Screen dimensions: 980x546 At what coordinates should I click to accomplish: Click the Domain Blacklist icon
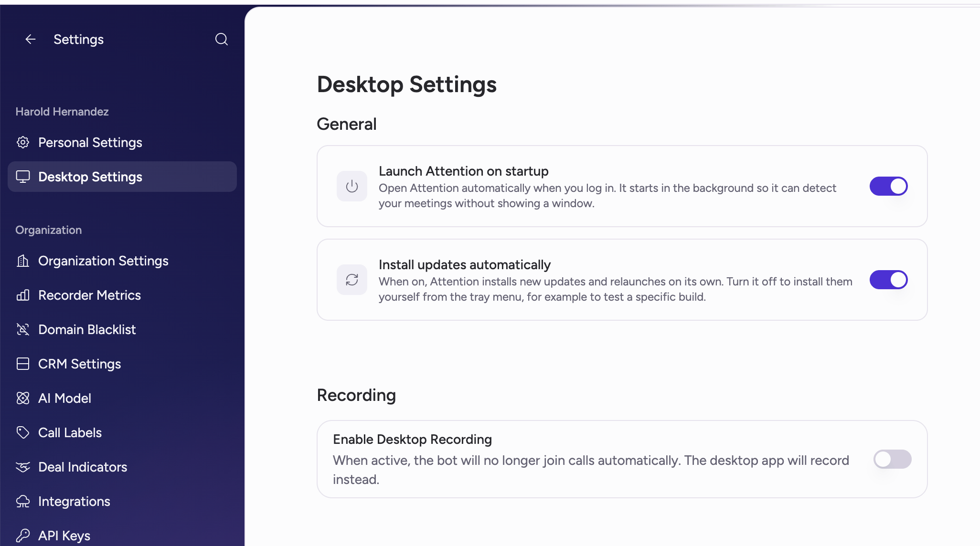[x=23, y=329]
